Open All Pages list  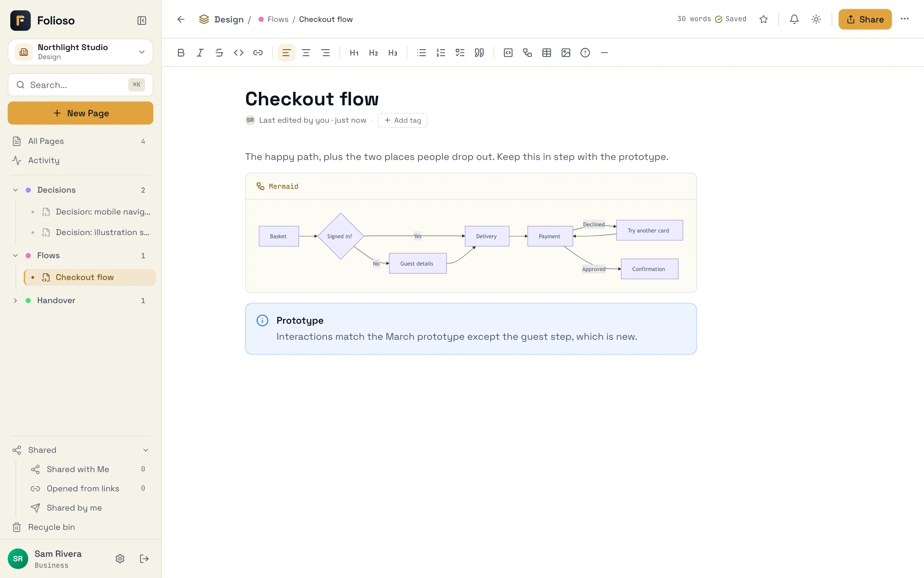point(81,141)
